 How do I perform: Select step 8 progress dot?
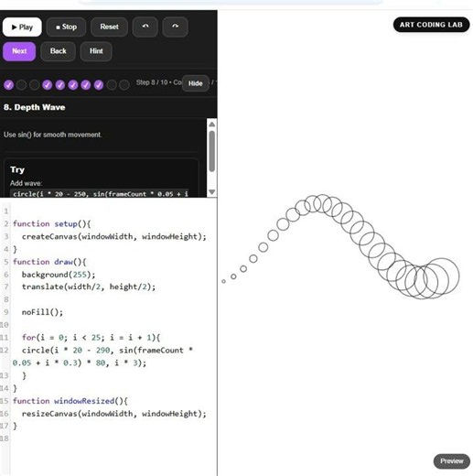[99, 85]
